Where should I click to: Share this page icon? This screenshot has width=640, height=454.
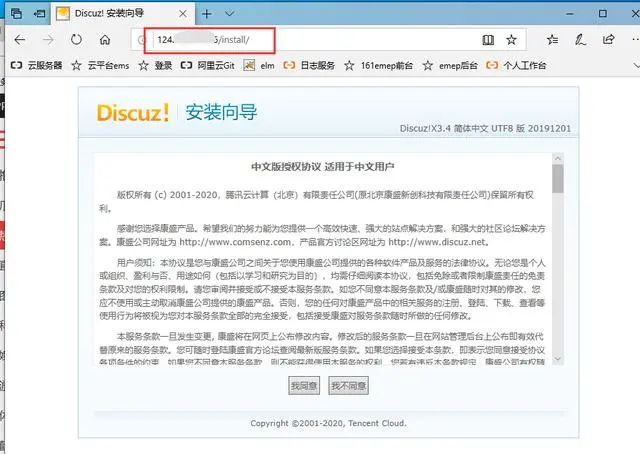[609, 40]
